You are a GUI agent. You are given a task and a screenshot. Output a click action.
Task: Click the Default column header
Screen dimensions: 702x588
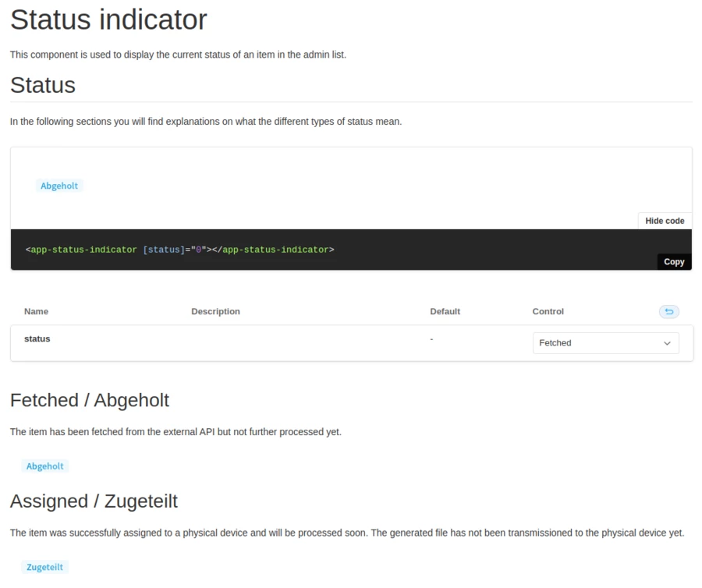[445, 311]
